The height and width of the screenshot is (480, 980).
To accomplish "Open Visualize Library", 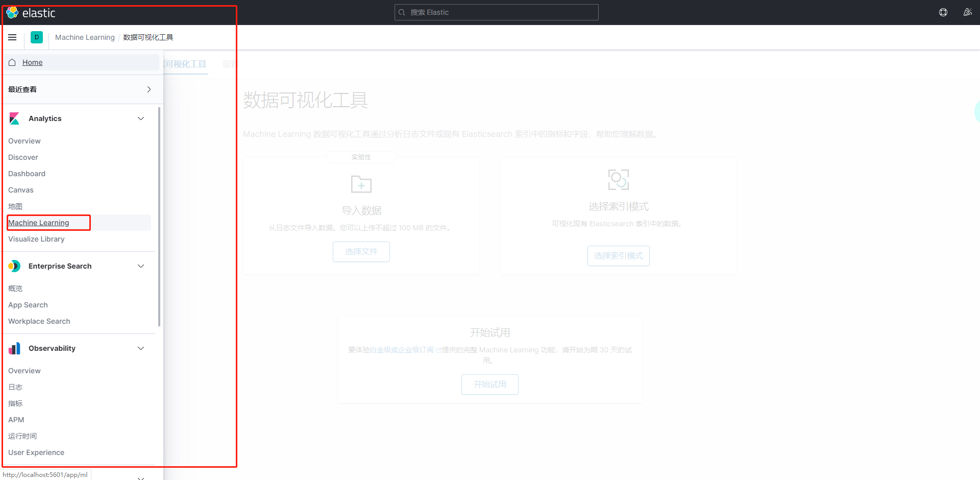I will point(36,239).
